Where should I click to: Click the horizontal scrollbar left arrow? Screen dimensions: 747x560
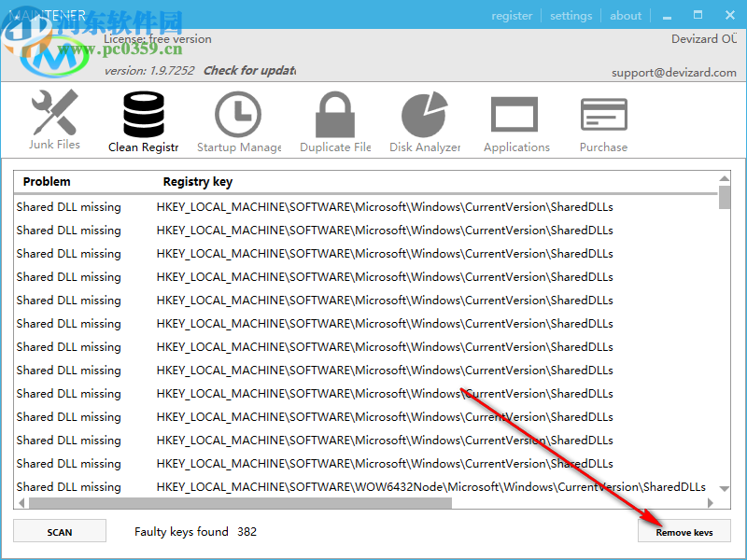[21, 503]
